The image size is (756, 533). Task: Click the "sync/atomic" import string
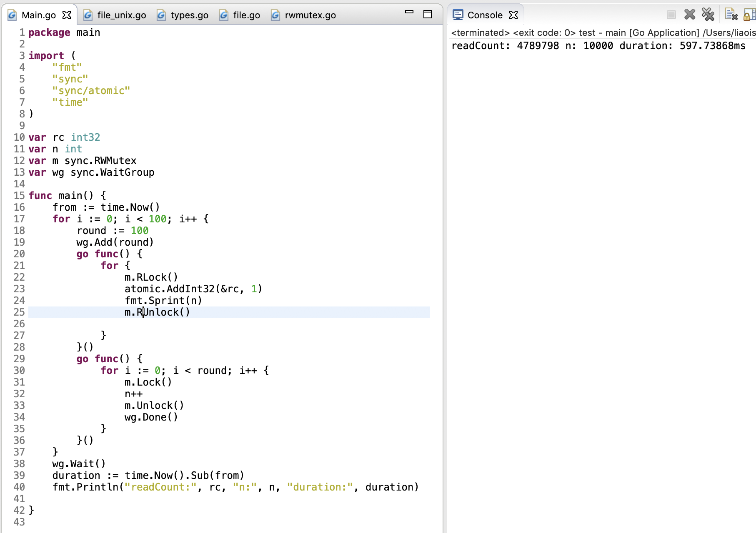[x=91, y=91]
